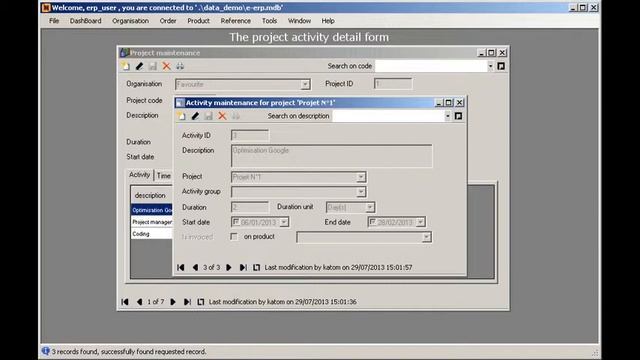Click the description column header

(x=152, y=195)
